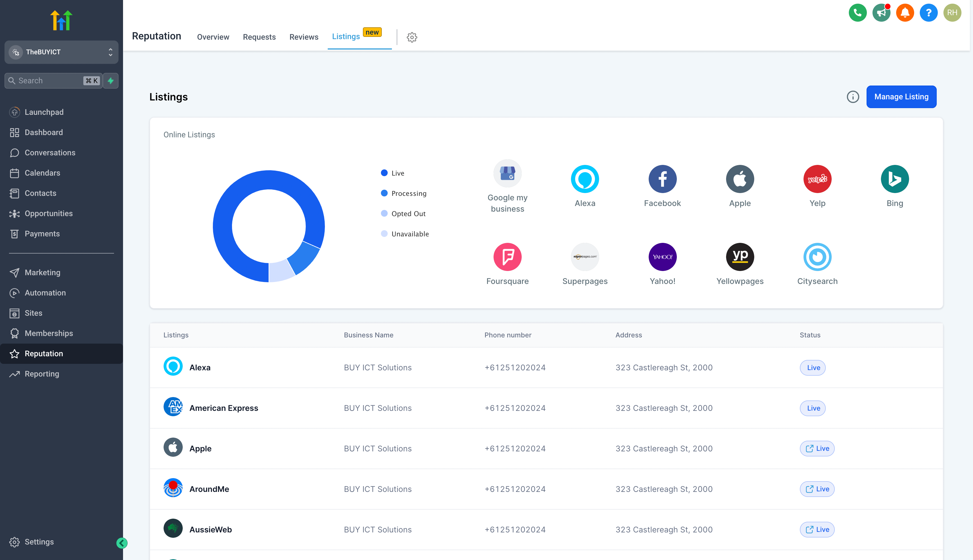Toggle the Processing legend item
The width and height of the screenshot is (973, 560).
(404, 193)
